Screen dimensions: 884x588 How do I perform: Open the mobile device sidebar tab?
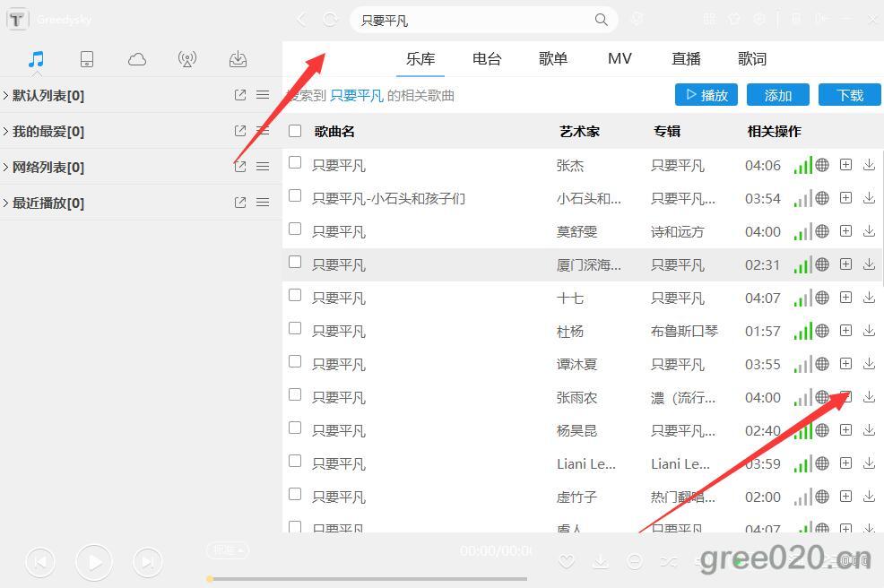pyautogui.click(x=87, y=59)
